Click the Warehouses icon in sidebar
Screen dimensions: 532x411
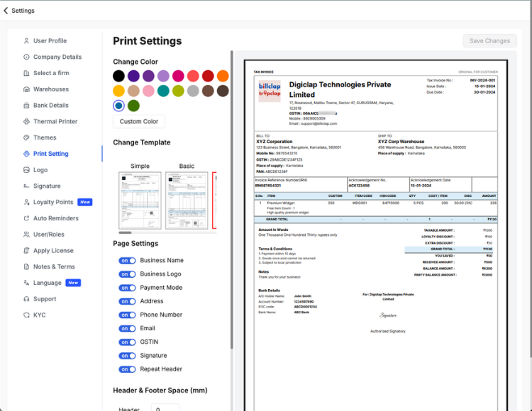click(x=26, y=89)
